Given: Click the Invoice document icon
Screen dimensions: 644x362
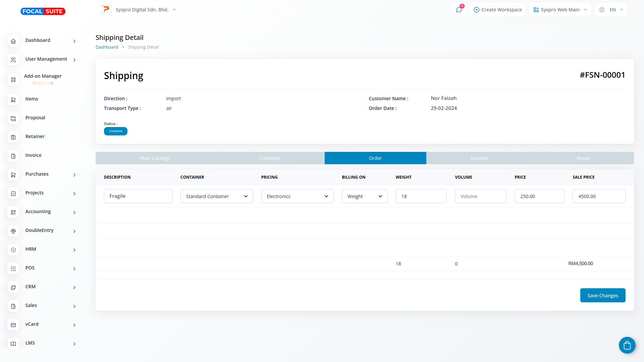Looking at the screenshot, I should tap(13, 156).
